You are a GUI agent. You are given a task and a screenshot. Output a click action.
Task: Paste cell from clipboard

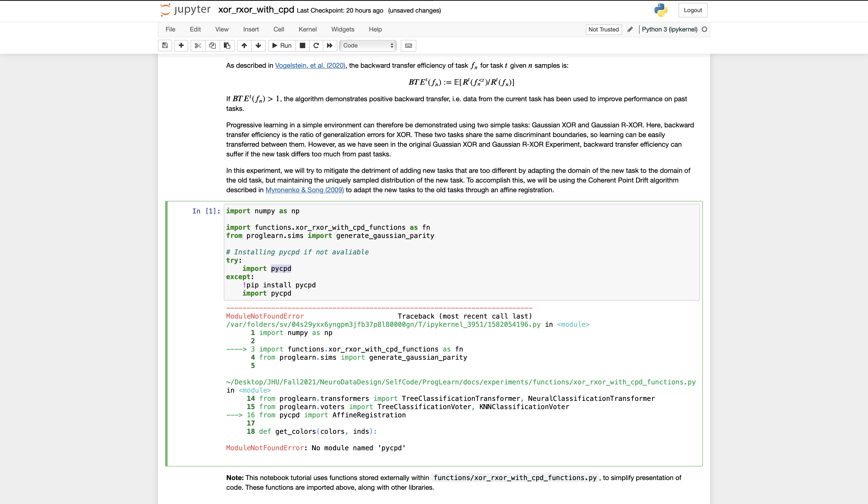227,46
